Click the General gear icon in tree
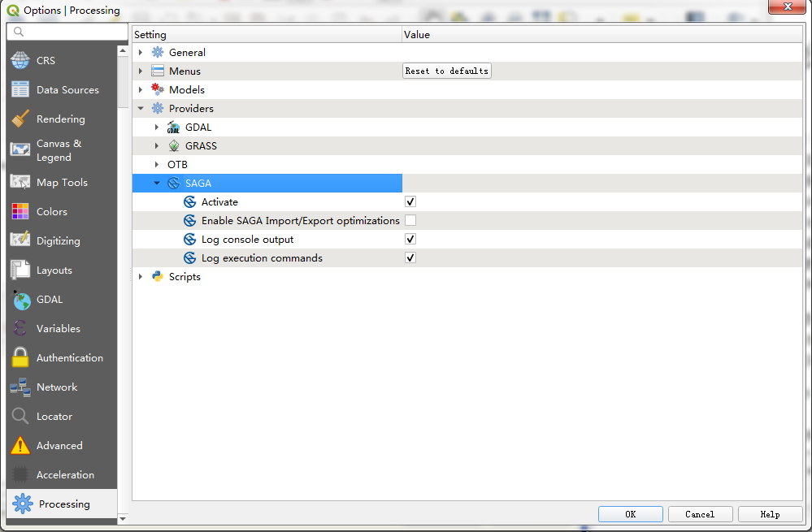Screen dimensions: 812x532 click(x=158, y=52)
